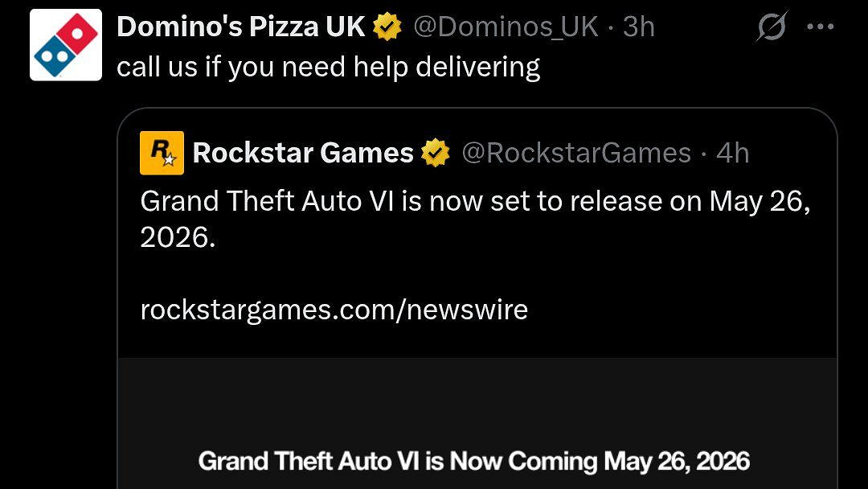
Task: Click the 4h timestamp on quoted tweet
Action: click(x=732, y=153)
